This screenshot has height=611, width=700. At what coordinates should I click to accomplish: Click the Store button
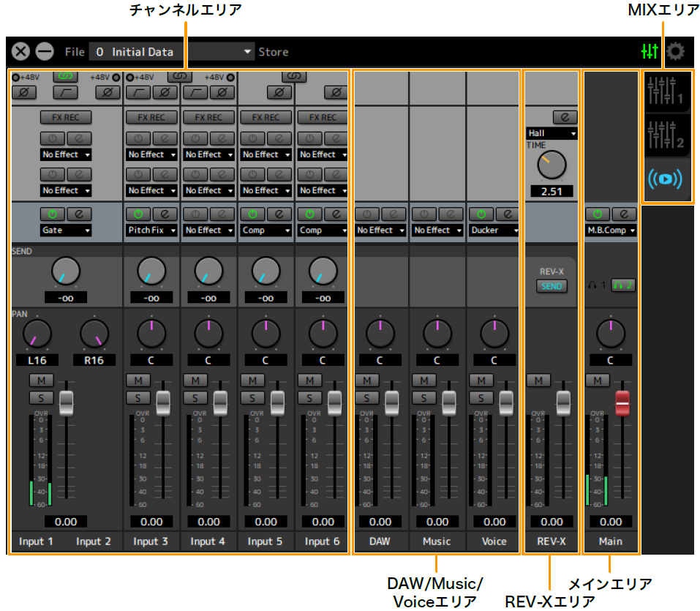pyautogui.click(x=273, y=52)
